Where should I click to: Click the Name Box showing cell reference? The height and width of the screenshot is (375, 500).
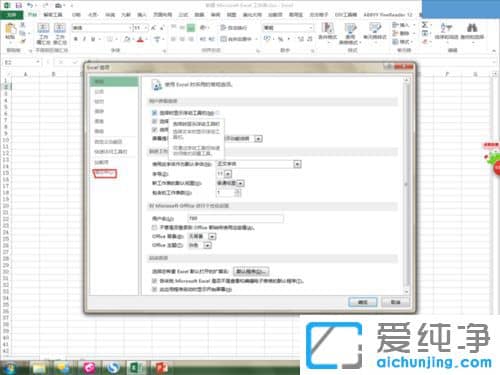coord(22,62)
